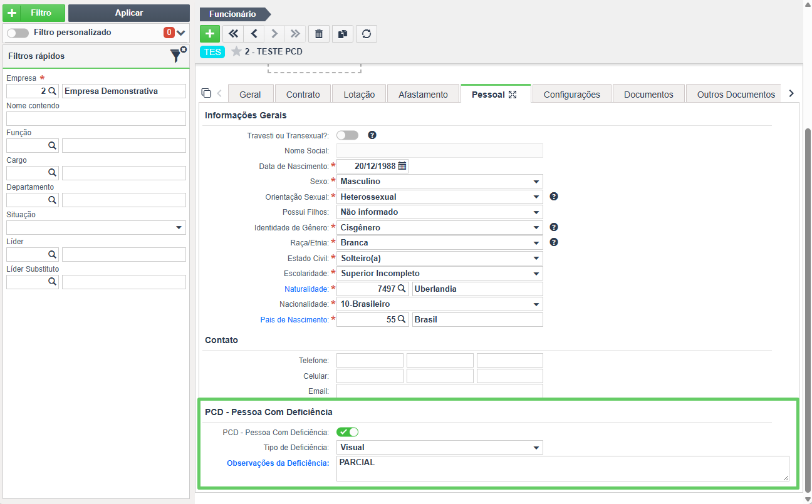Click expand icon on Pessoal tab
The height and width of the screenshot is (504, 812).
point(513,95)
